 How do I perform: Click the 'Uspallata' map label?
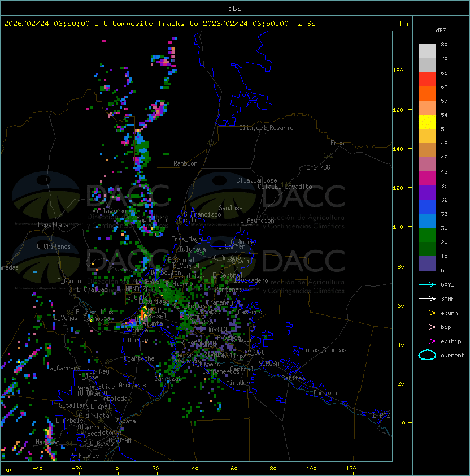pyautogui.click(x=54, y=225)
